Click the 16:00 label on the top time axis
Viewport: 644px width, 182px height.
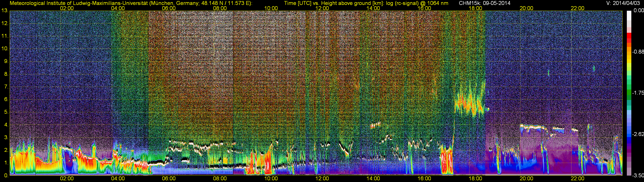(424, 8)
